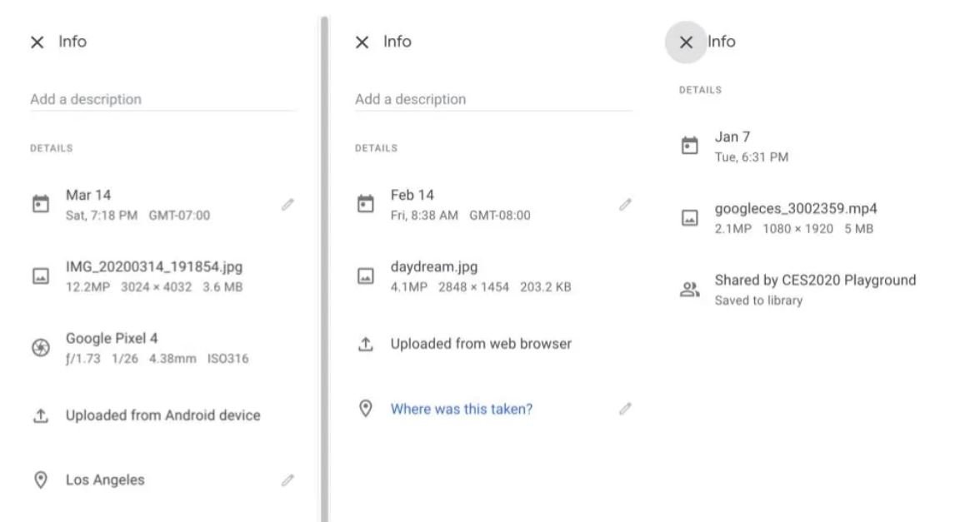Click the shared people icon for CES2020 Playground
980x522 pixels.
click(688, 290)
